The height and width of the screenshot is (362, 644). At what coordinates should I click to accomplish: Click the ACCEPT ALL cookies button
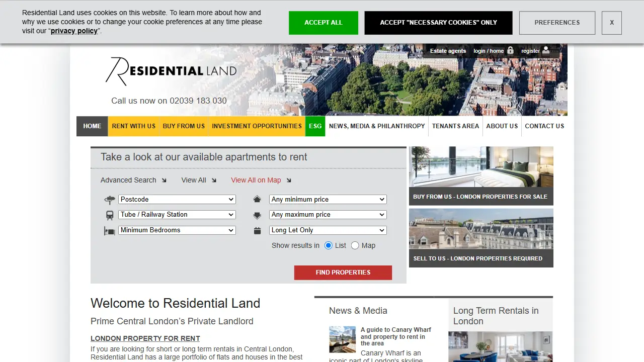point(324,23)
